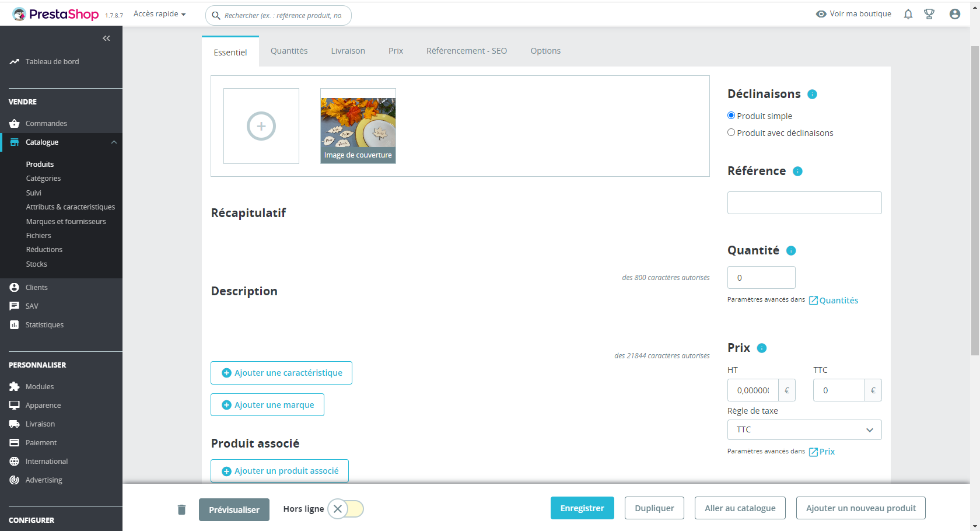Image resolution: width=980 pixels, height=531 pixels.
Task: Click the Enregistrer button
Action: click(x=582, y=508)
